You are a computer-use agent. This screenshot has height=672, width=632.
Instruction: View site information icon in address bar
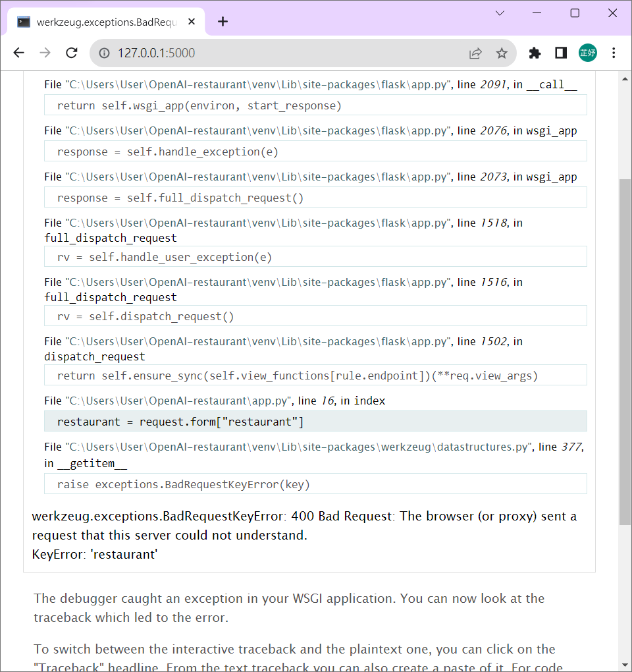coord(104,53)
